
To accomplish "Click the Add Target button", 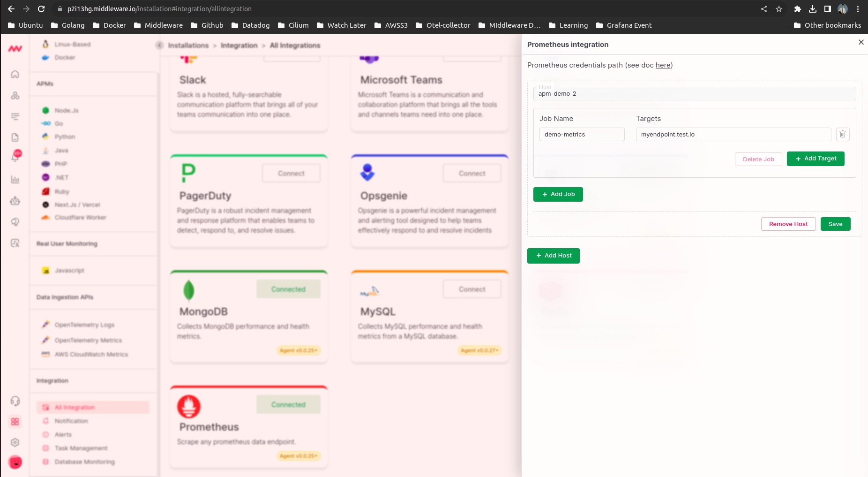I will tap(816, 159).
